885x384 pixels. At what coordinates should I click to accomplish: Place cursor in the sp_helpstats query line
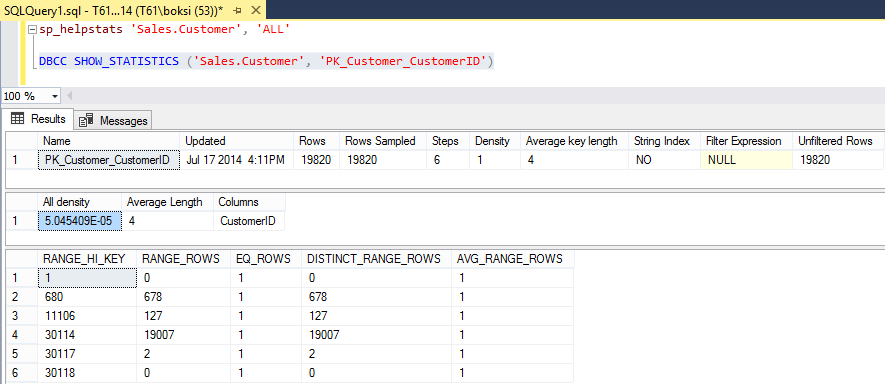pos(165,29)
